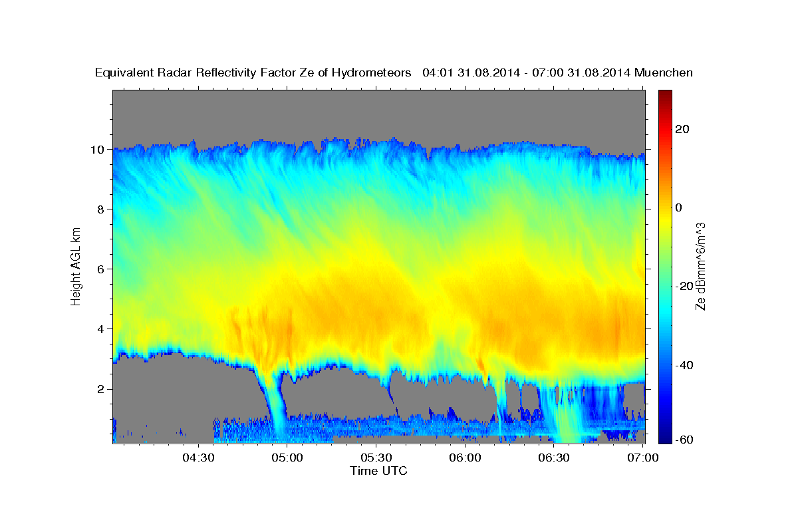Click the 'Height AGL km' axis label
798x532 pixels.
(76, 265)
